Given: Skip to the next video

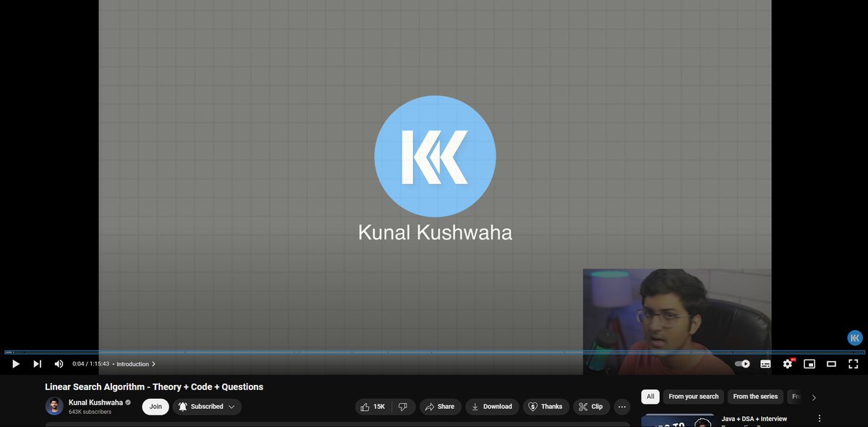Looking at the screenshot, I should [38, 364].
